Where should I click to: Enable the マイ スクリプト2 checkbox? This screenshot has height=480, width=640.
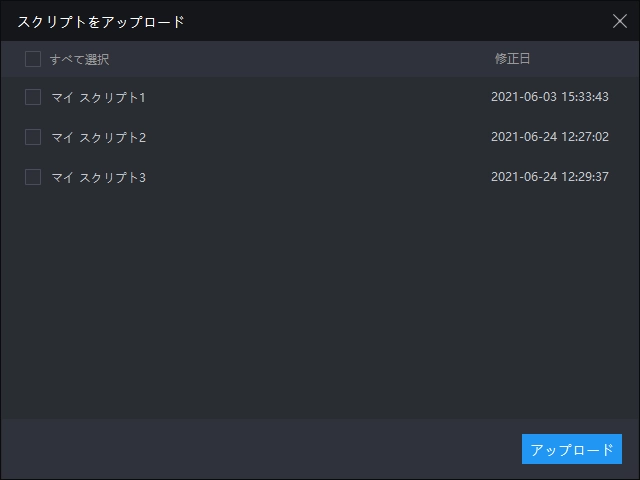33,137
